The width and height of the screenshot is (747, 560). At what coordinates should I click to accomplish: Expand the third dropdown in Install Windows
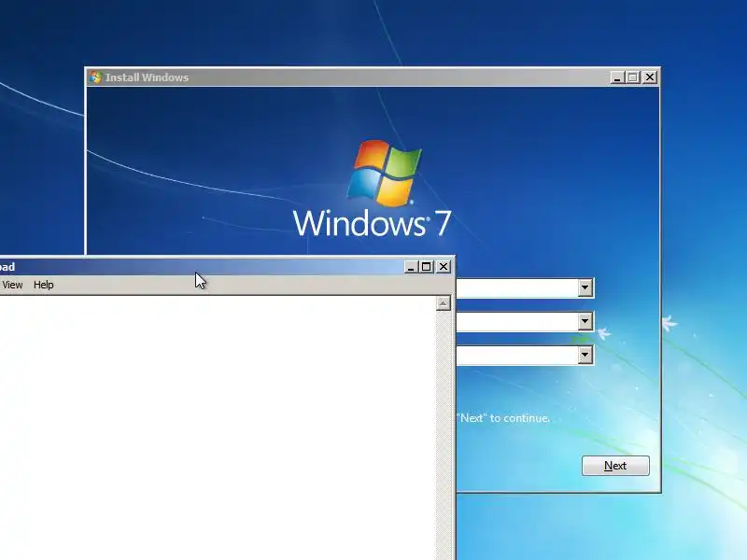coord(585,355)
